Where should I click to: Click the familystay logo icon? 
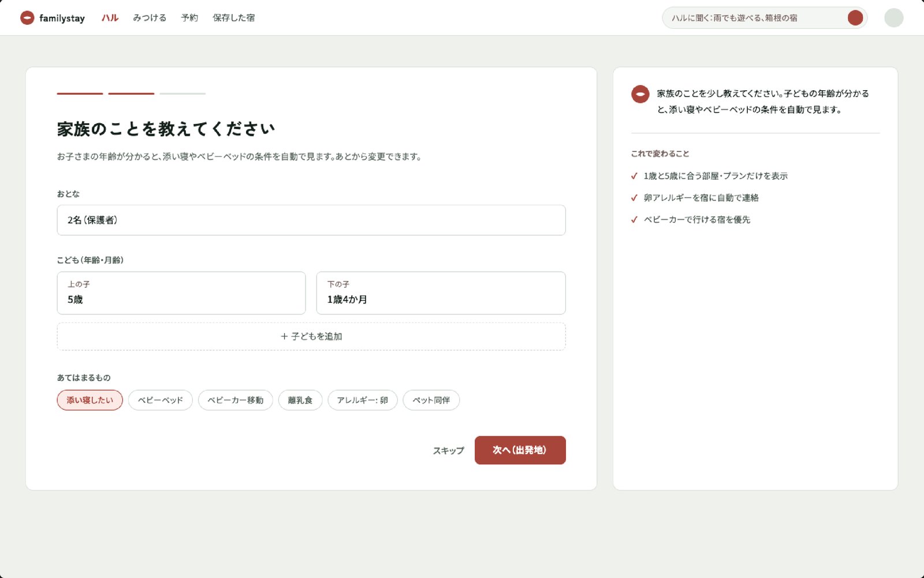coord(27,18)
